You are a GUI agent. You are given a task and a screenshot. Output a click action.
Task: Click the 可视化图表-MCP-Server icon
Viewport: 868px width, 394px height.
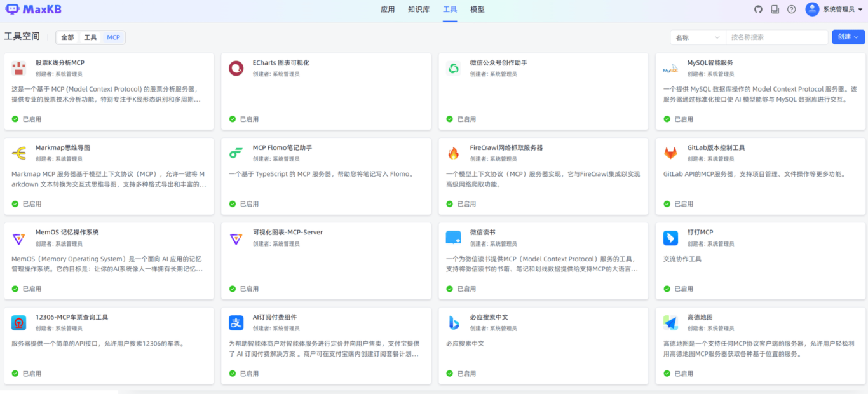tap(236, 238)
